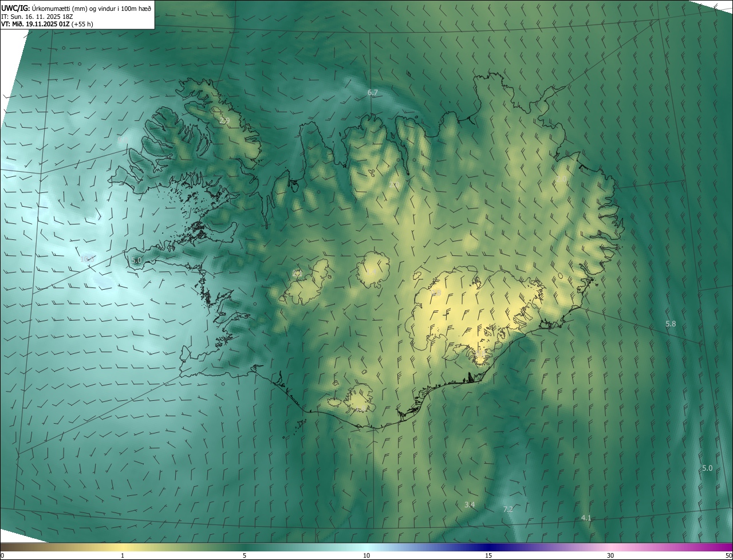This screenshot has width=733, height=560.
Task: Click the 5.8 value off the east coast
Action: 671,324
